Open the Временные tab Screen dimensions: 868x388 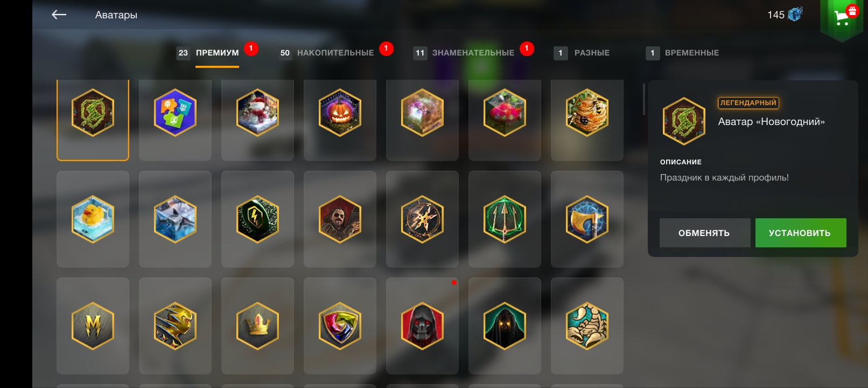[692, 53]
